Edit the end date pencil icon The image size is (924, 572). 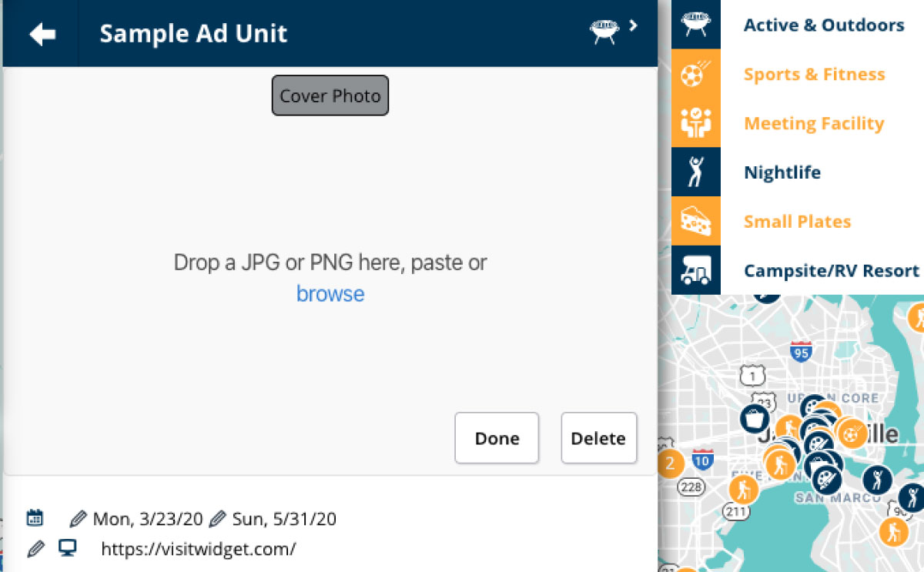point(218,519)
